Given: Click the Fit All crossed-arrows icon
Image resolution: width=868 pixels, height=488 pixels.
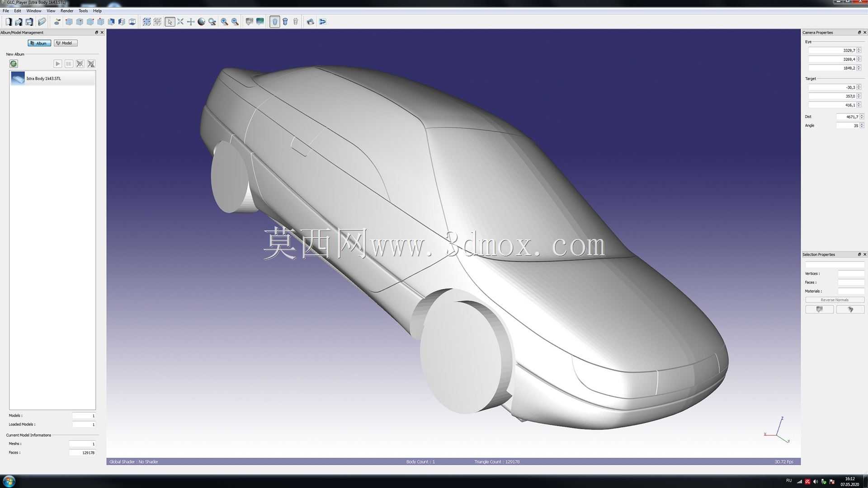Looking at the screenshot, I should coord(180,22).
